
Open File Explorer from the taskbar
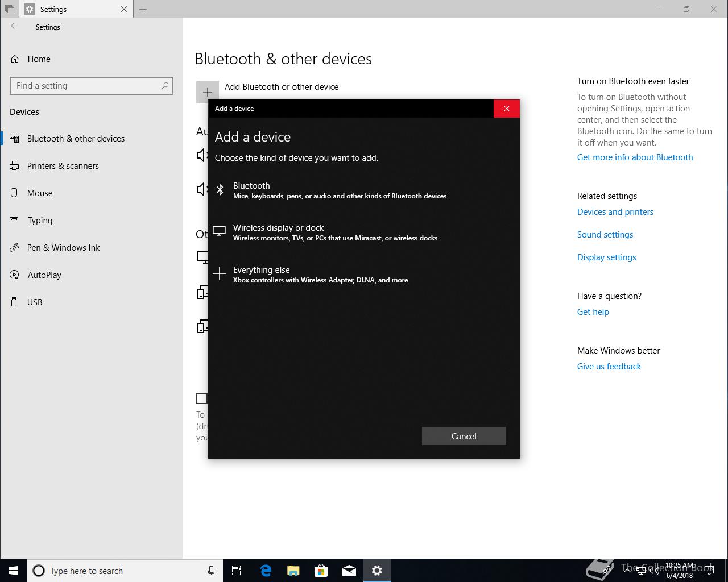click(x=293, y=571)
